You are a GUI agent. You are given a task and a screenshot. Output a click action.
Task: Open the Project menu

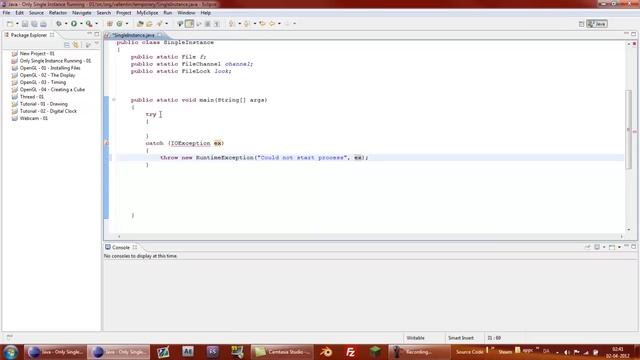click(124, 13)
